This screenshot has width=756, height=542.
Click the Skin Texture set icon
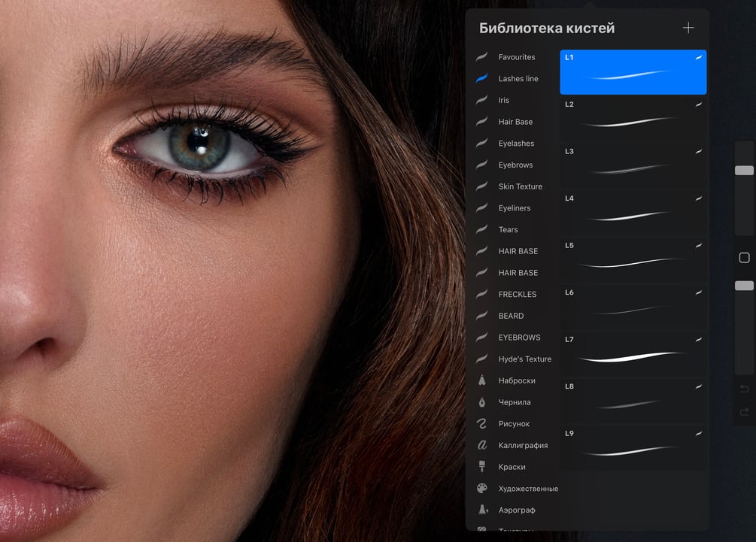tap(481, 186)
